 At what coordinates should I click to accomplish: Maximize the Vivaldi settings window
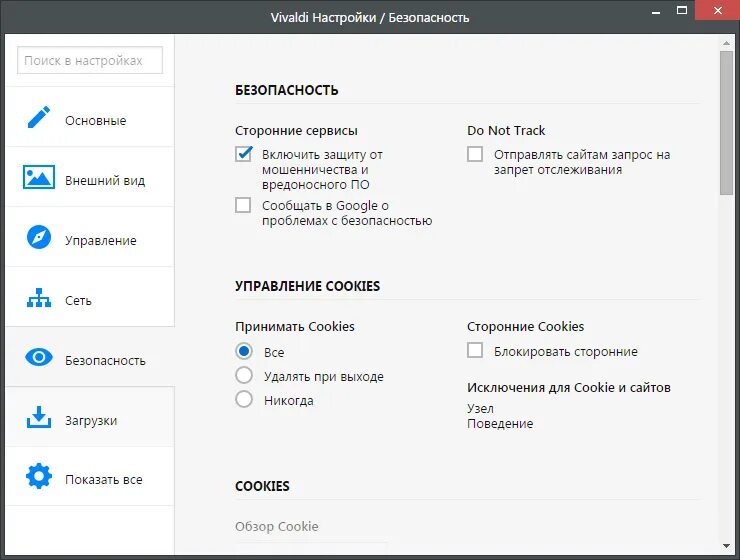(x=682, y=10)
